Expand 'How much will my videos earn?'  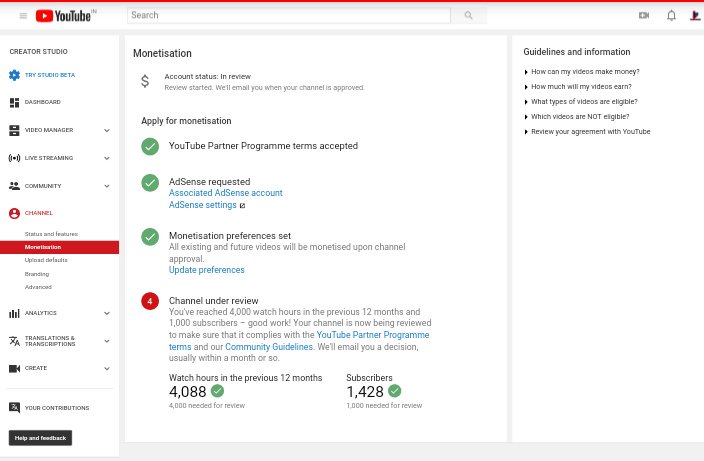[x=577, y=87]
